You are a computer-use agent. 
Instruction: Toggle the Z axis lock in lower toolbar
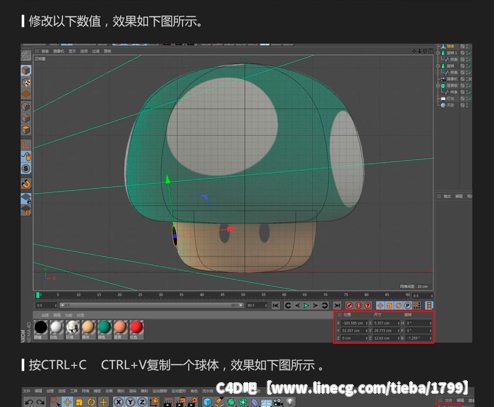point(142,402)
